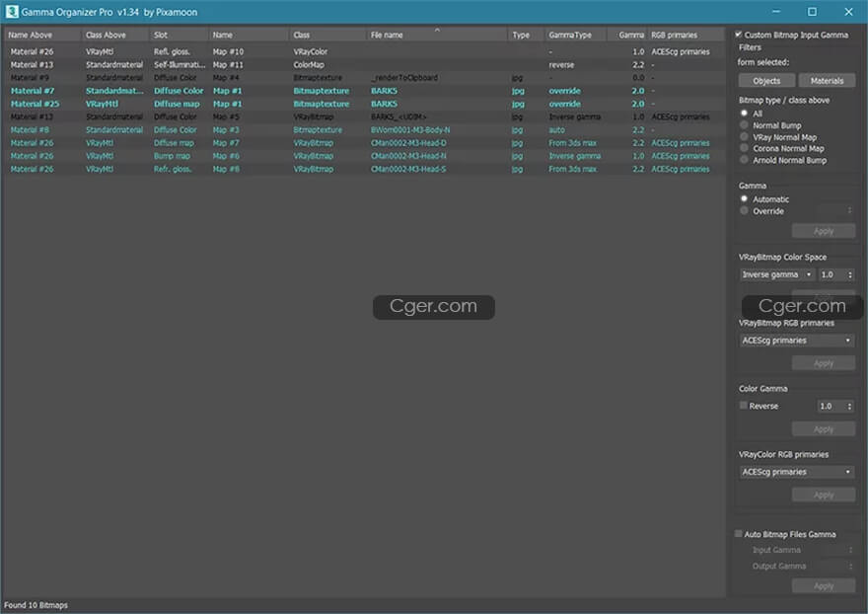Click file name CMan0002-M3-Head-S
This screenshot has height=614, width=868.
pos(408,169)
